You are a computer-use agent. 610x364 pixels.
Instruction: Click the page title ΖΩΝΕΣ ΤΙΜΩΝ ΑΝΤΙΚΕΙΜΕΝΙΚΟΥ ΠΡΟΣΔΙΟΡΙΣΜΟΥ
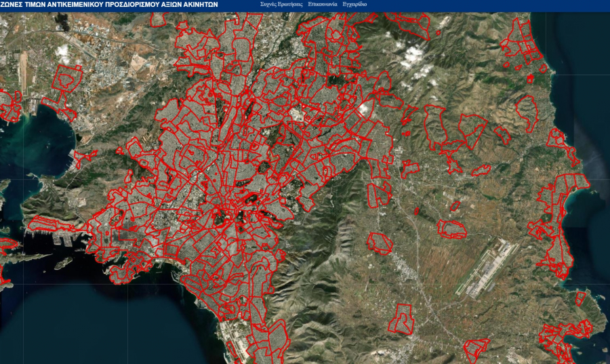tap(109, 5)
